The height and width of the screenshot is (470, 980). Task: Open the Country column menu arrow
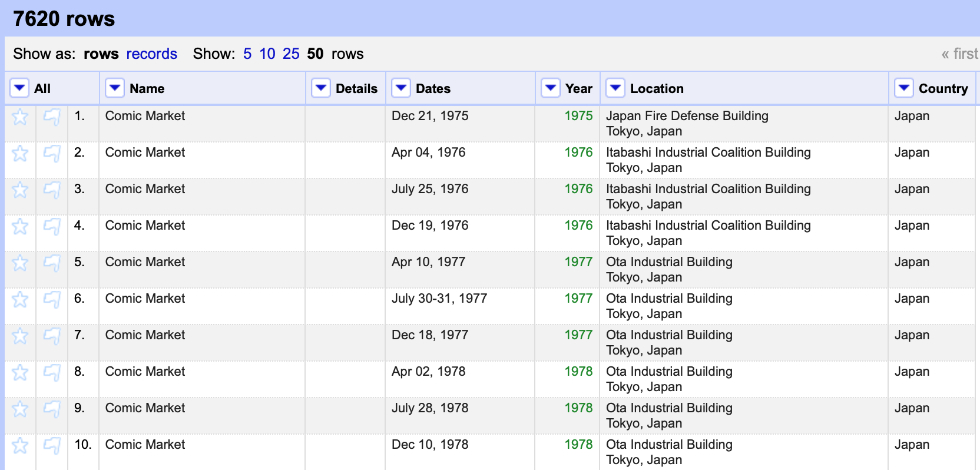(x=903, y=88)
